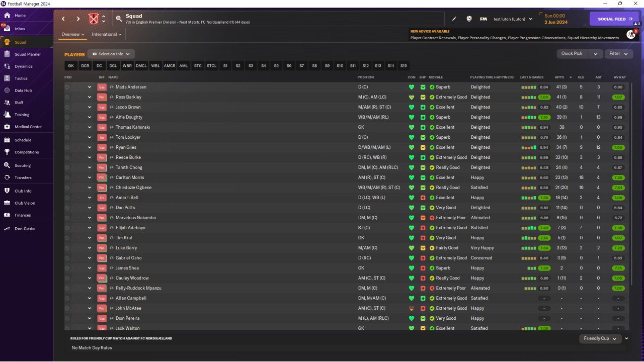Toggle the pick checkbox for Mads Andersen

click(x=67, y=87)
